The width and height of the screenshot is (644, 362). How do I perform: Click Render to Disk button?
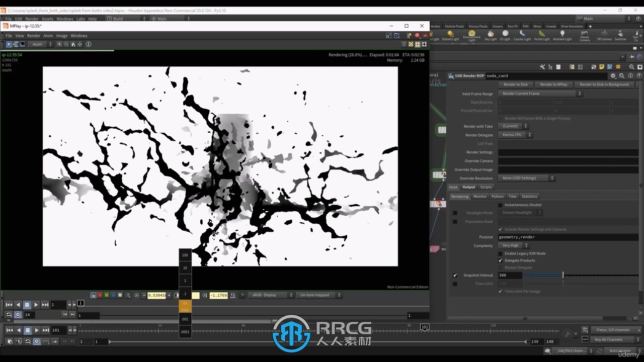pyautogui.click(x=516, y=84)
